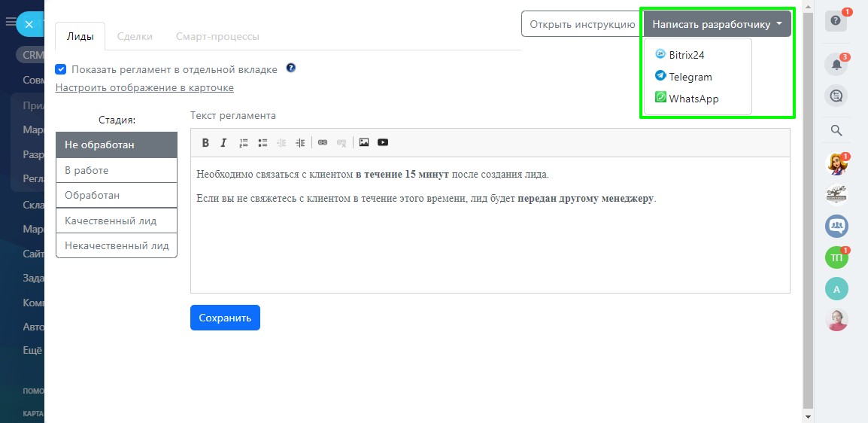This screenshot has width=868, height=423.
Task: Choose Bitrix24 from the developer contact menu
Action: (686, 55)
